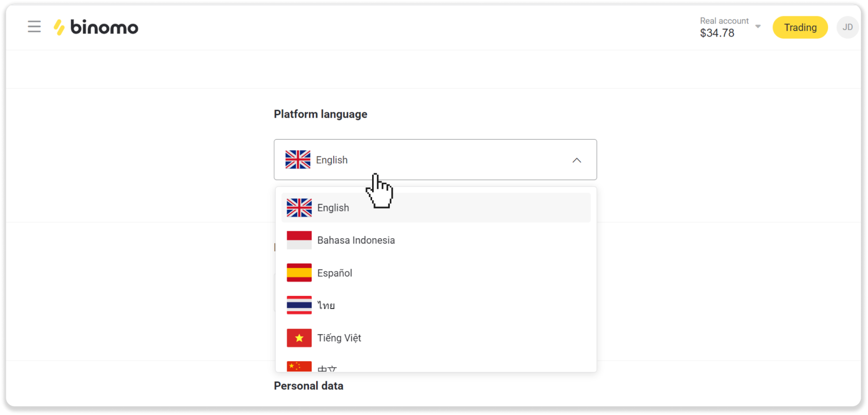Click the Chinese flag icon
This screenshot has width=868, height=415.
coord(299,367)
